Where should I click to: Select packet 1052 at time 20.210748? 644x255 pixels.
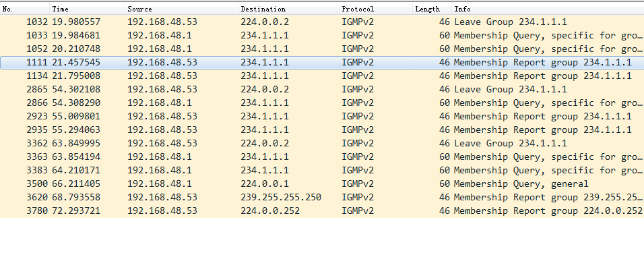tap(322, 49)
